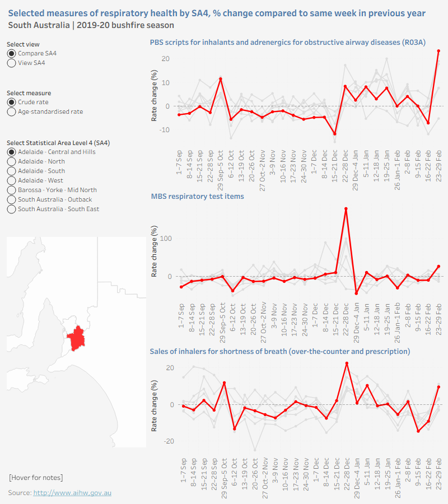Image resolution: width=448 pixels, height=504 pixels.
Task: Switch to Age-standardised rate measure
Action: [x=45, y=112]
